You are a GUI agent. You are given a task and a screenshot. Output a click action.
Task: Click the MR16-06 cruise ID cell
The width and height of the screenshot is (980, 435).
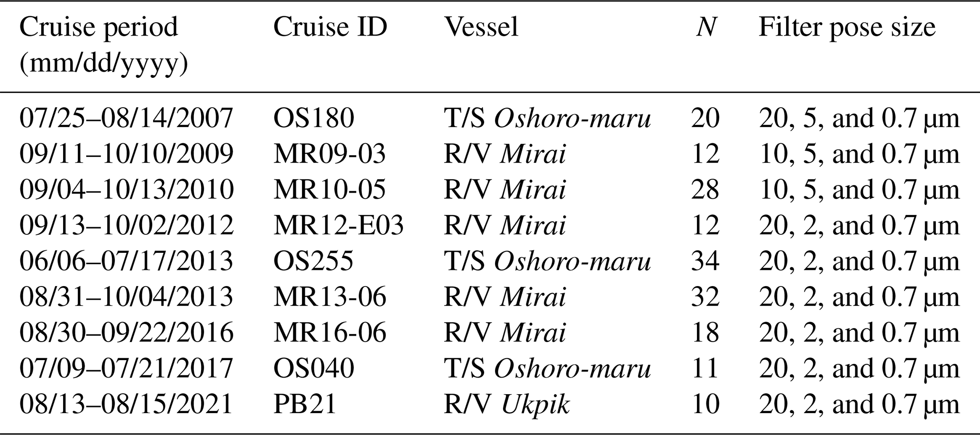click(x=330, y=333)
